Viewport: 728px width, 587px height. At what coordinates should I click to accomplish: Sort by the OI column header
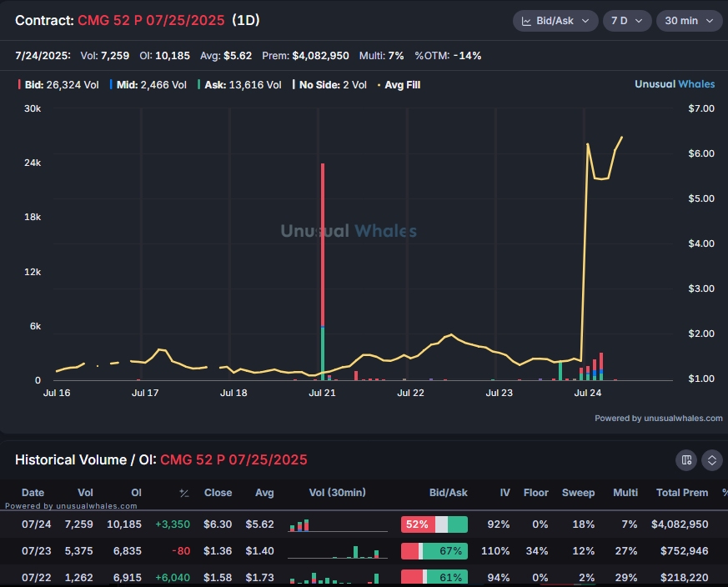(x=136, y=493)
